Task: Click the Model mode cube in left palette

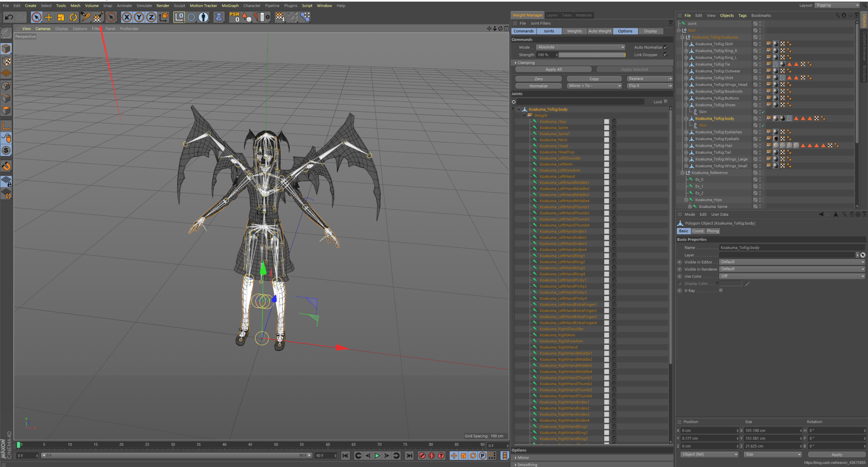Action: pos(6,49)
